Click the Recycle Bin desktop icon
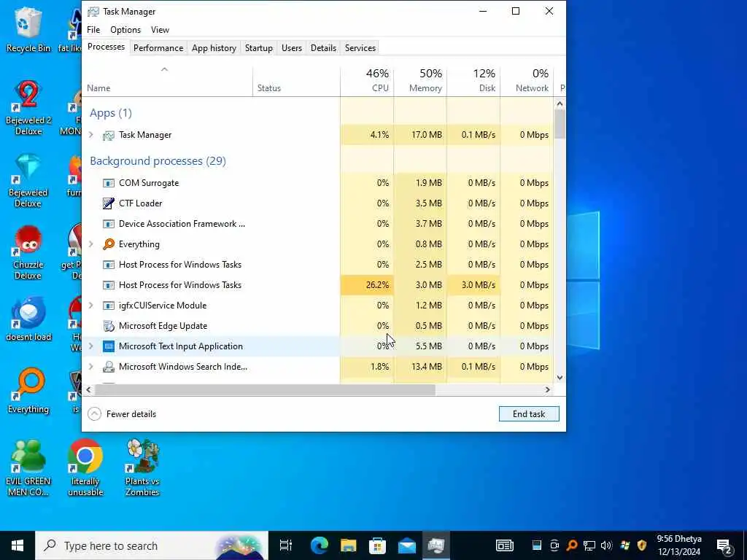747x560 pixels. pos(28,24)
